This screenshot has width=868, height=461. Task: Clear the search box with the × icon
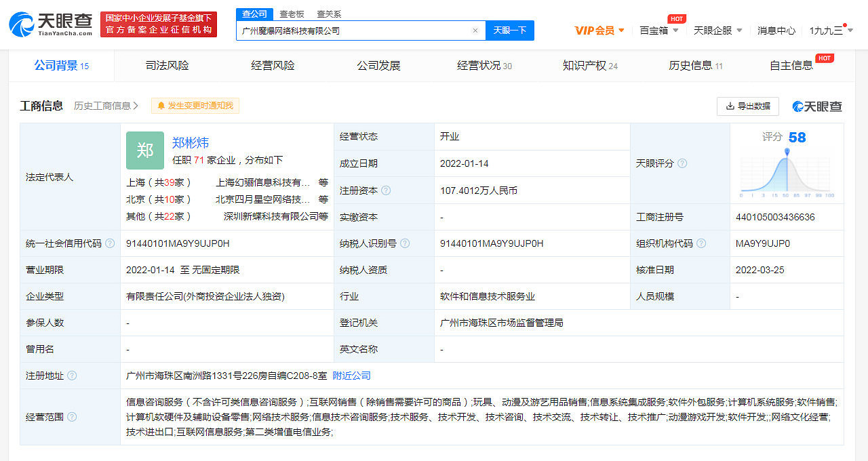(475, 31)
